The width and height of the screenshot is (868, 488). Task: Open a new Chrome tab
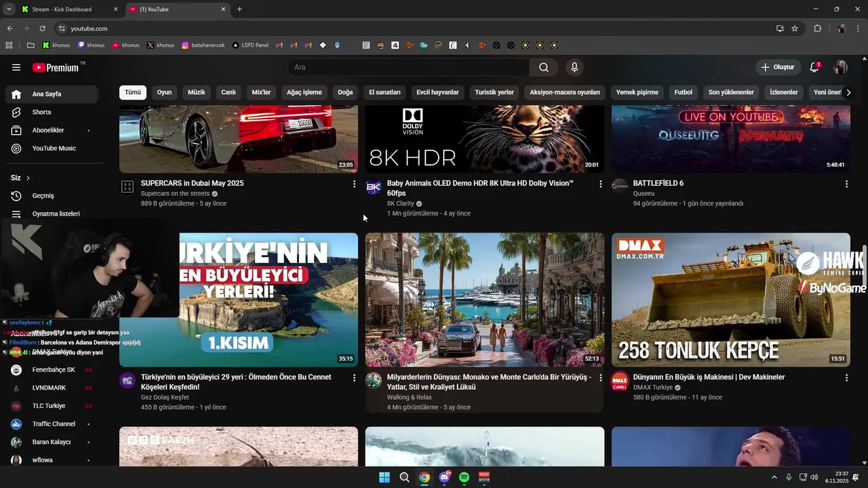point(239,9)
